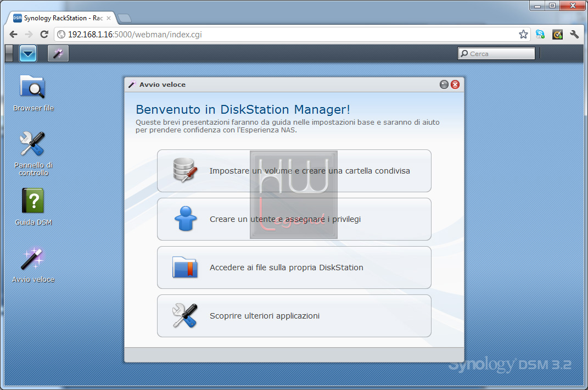Bookmark page with the star icon
Image resolution: width=588 pixels, height=390 pixels.
pyautogui.click(x=523, y=35)
